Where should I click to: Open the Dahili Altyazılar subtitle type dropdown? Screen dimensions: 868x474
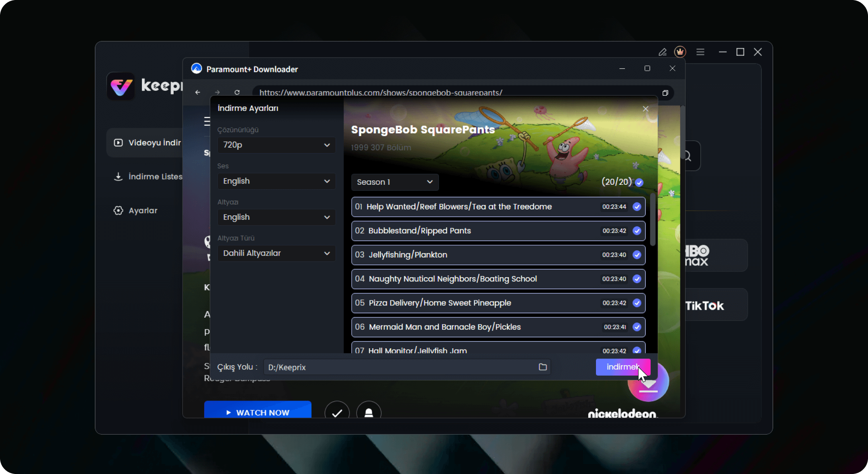276,253
